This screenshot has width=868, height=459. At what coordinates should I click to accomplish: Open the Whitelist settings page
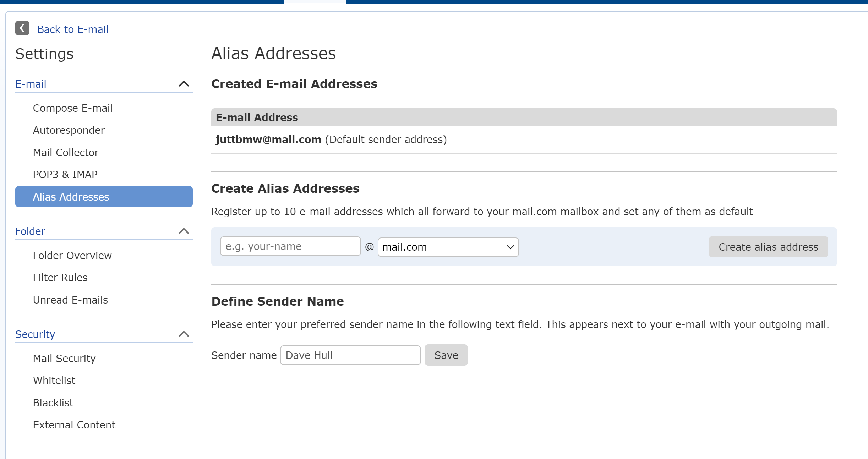pyautogui.click(x=54, y=381)
